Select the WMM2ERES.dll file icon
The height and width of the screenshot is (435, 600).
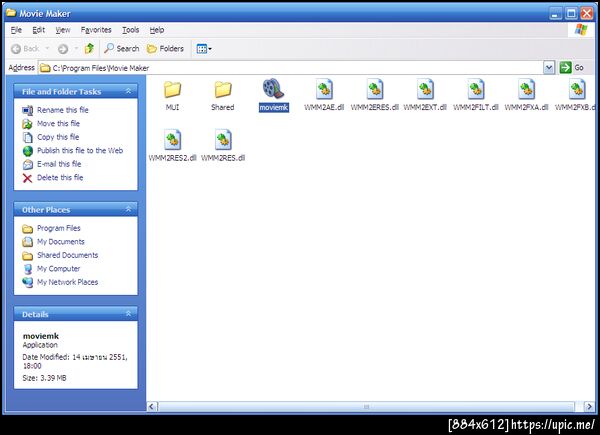point(375,89)
